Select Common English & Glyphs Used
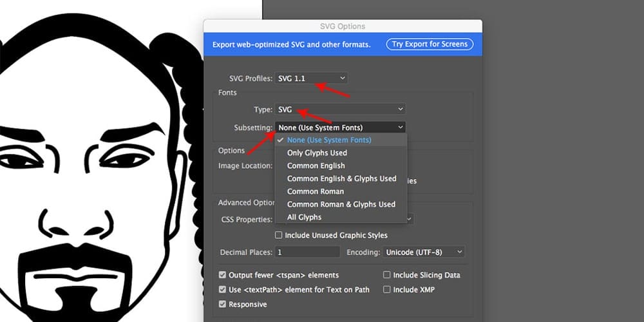The image size is (644, 322). [341, 178]
